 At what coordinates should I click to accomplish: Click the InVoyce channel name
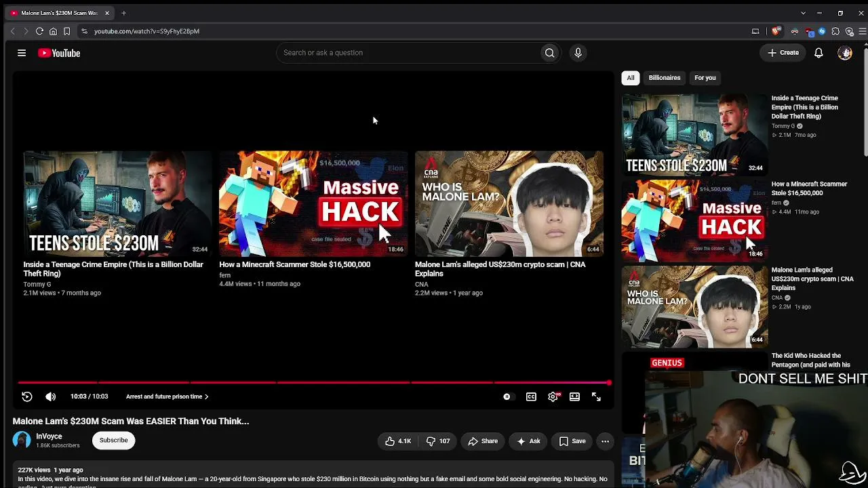click(x=49, y=436)
